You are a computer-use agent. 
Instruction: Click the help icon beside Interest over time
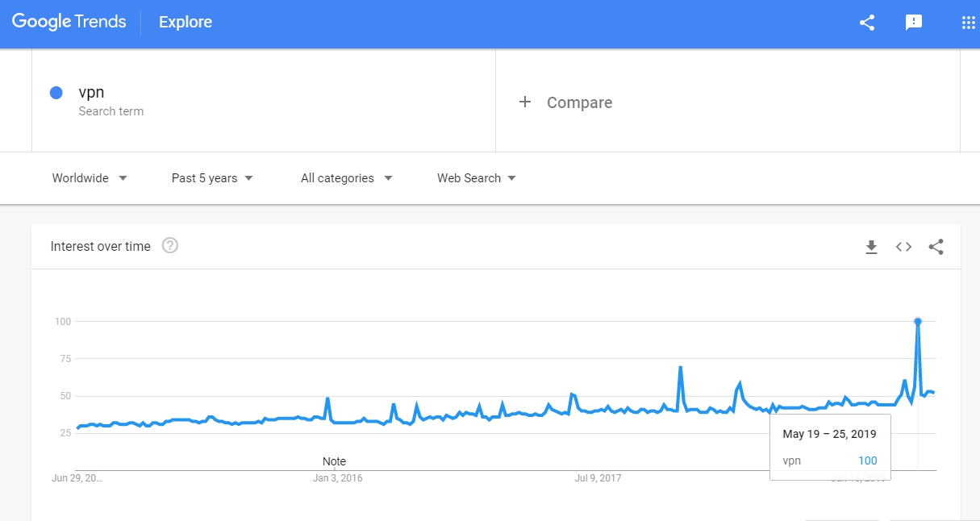tap(170, 246)
